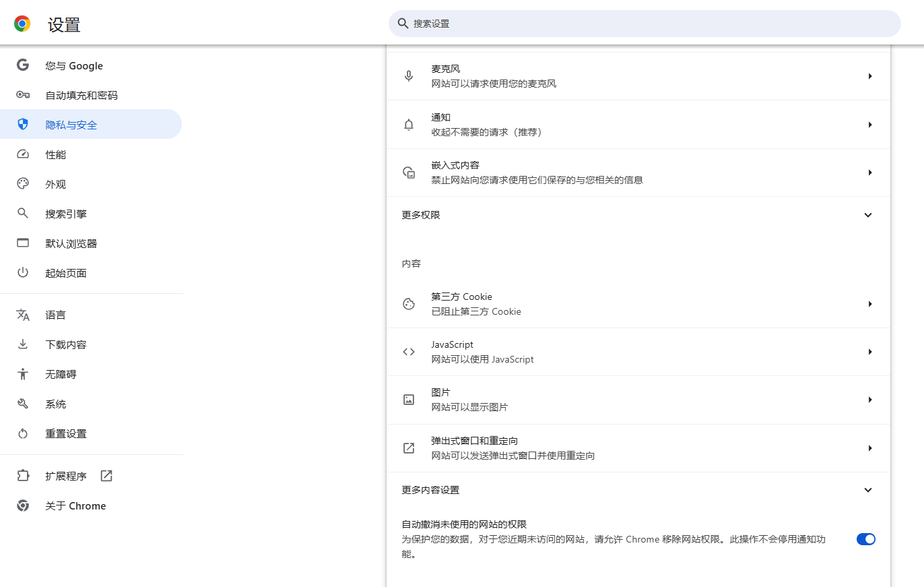Open 第三方 Cookie settings via its arrow
Viewport: 924px width, 587px height.
pos(870,304)
